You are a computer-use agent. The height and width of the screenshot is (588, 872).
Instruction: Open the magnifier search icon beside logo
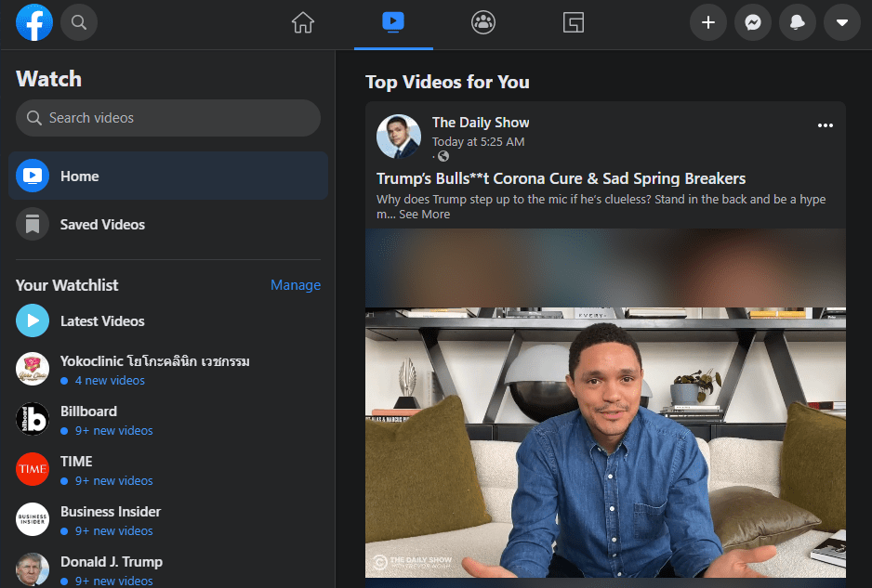[x=79, y=22]
